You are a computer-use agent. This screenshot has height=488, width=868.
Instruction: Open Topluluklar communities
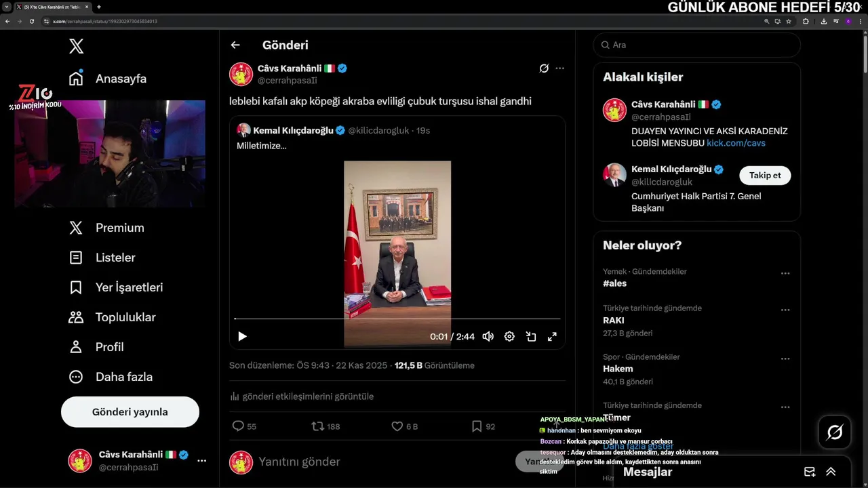tap(112, 317)
